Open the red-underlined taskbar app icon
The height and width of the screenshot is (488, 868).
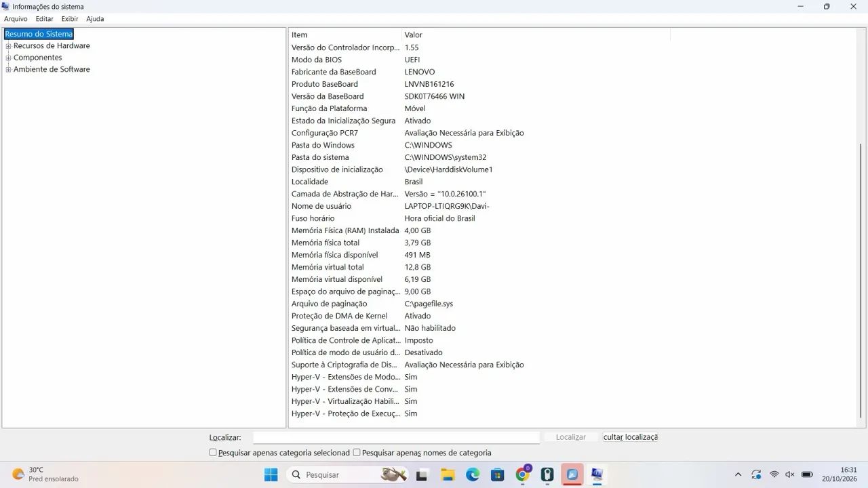pyautogui.click(x=572, y=474)
